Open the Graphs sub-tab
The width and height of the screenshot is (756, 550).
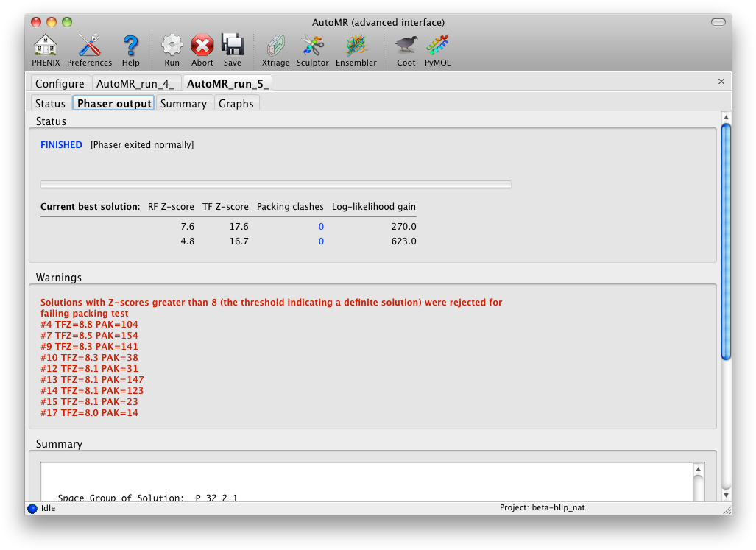point(236,103)
